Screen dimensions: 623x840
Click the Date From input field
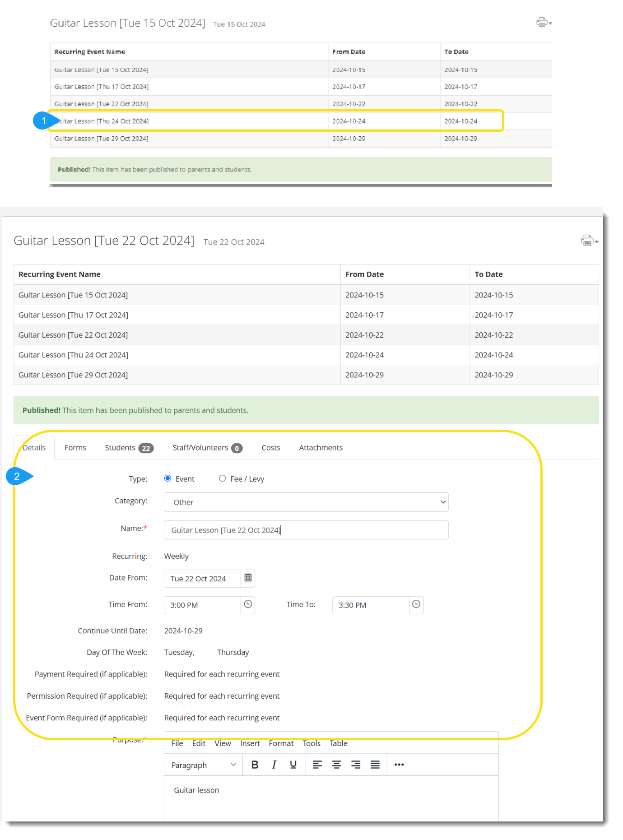pyautogui.click(x=202, y=578)
